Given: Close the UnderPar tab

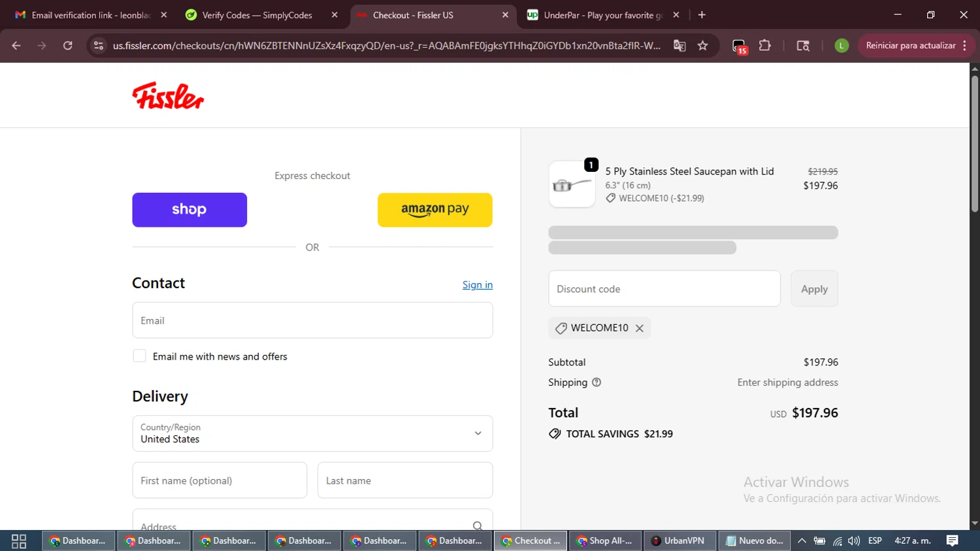Looking at the screenshot, I should pyautogui.click(x=676, y=15).
